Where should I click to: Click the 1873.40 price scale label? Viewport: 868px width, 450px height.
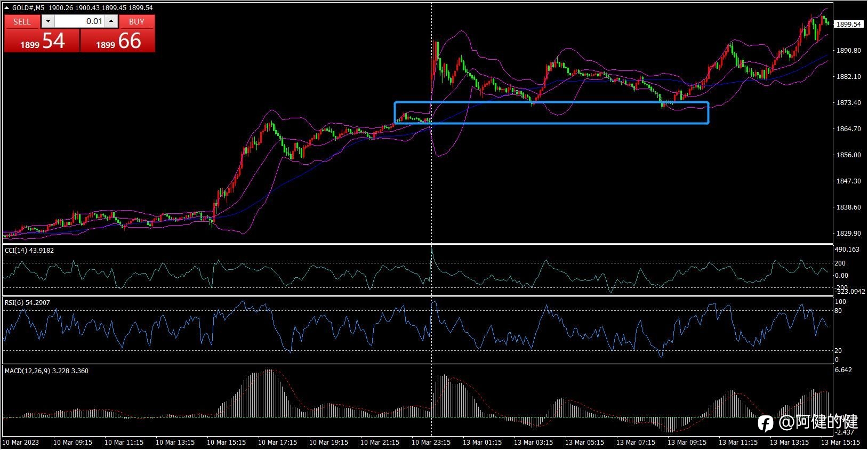click(x=848, y=102)
